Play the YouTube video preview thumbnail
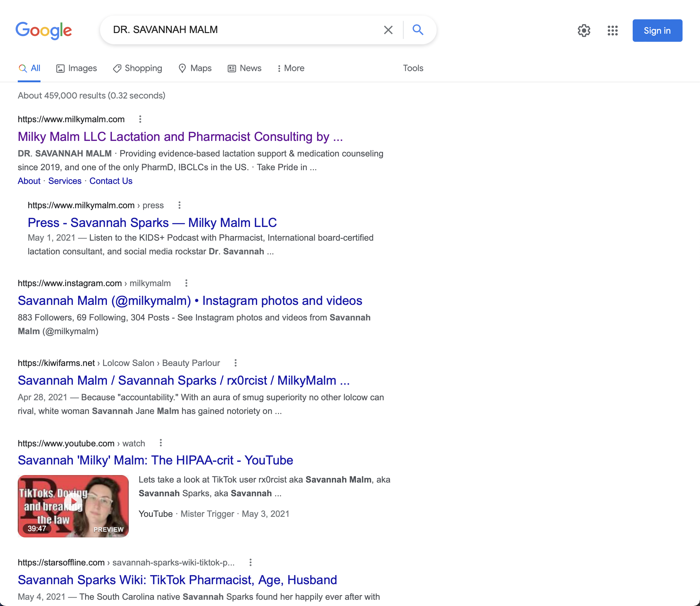Viewport: 700px width, 606px height. (73, 506)
